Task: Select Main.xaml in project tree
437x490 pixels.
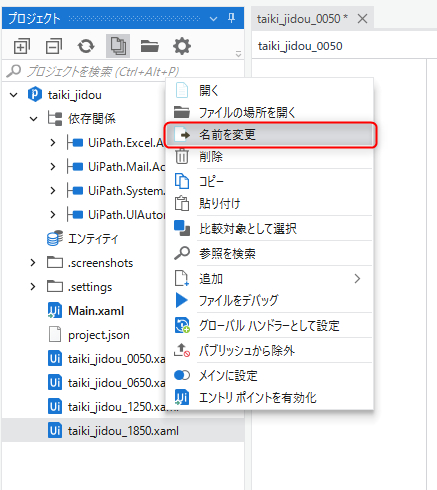Action: 96,311
